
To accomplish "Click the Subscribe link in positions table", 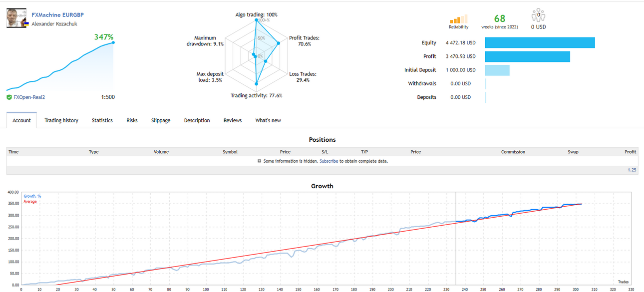I will (328, 161).
